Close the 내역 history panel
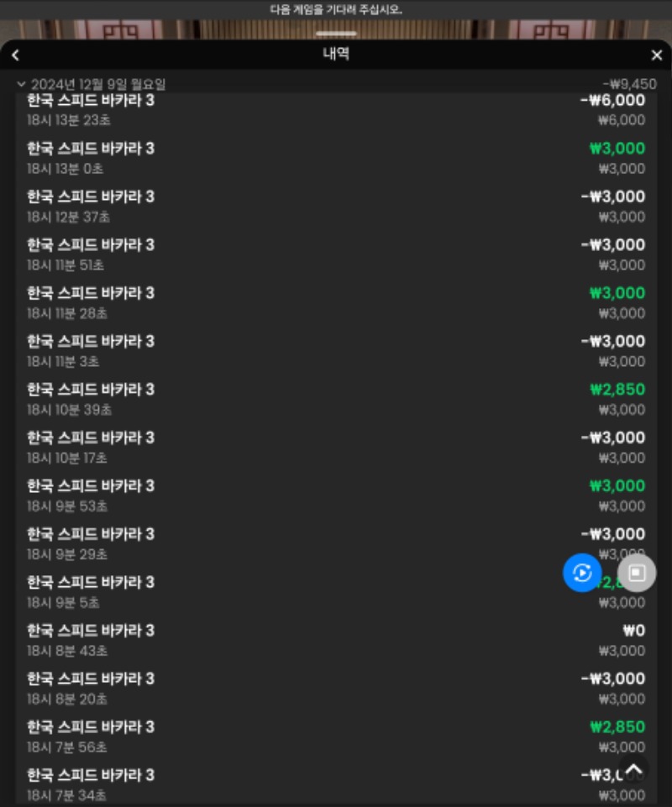The image size is (672, 807). tap(657, 55)
